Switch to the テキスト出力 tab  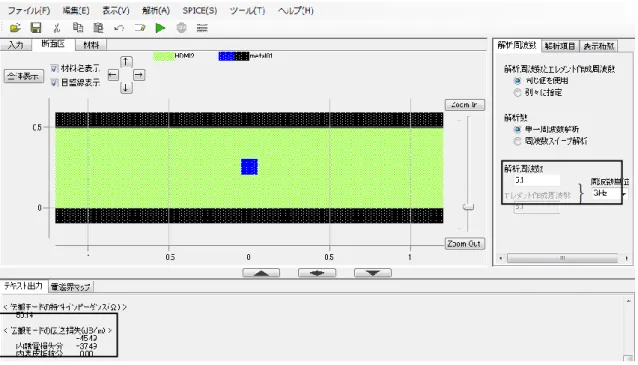point(24,286)
